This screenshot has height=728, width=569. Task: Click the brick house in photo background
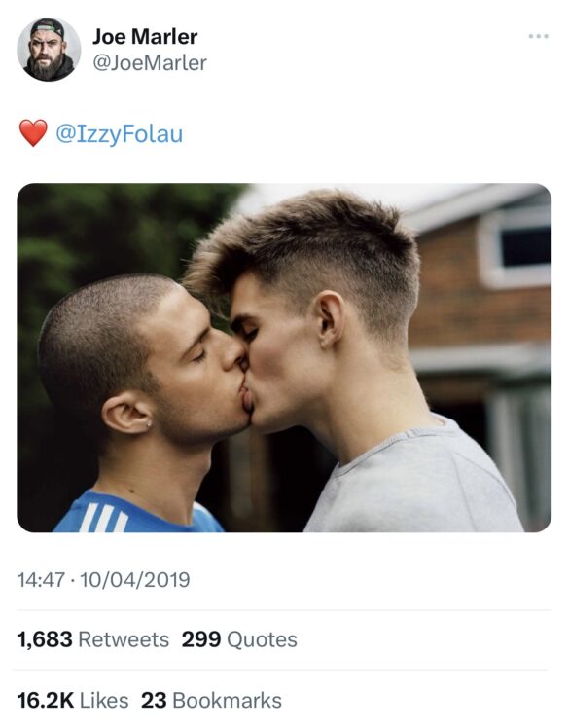[480, 288]
